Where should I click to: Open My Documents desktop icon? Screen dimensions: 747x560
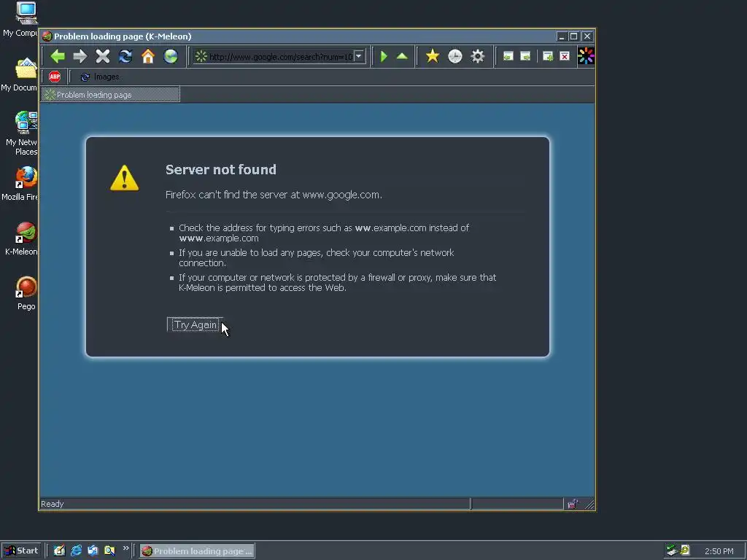[26, 74]
